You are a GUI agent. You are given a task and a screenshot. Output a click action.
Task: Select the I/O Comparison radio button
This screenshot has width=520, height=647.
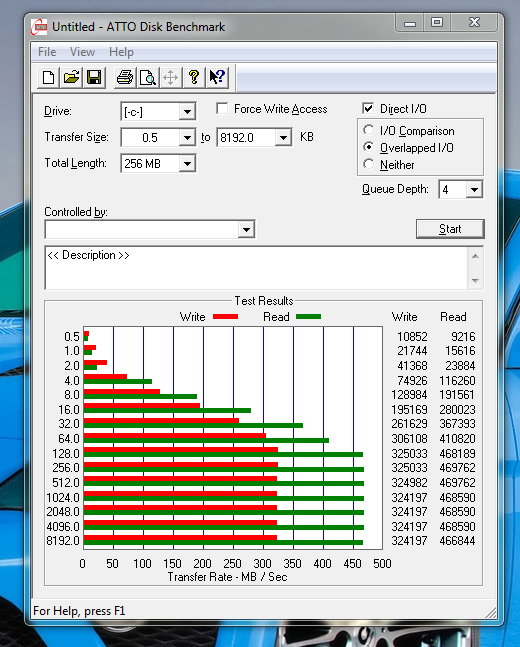pos(369,130)
